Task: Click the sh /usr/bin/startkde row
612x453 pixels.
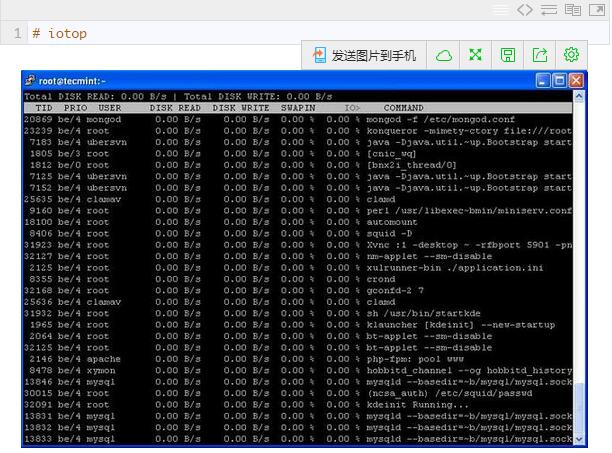Action: click(x=298, y=313)
